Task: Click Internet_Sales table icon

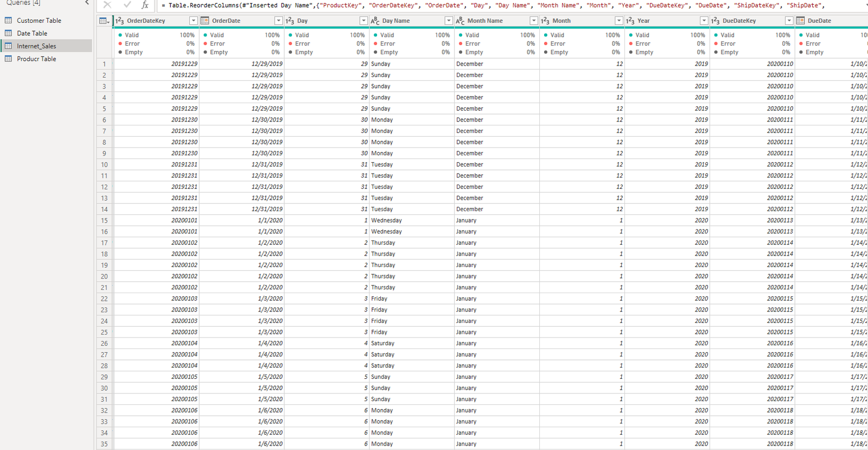Action: [x=8, y=46]
